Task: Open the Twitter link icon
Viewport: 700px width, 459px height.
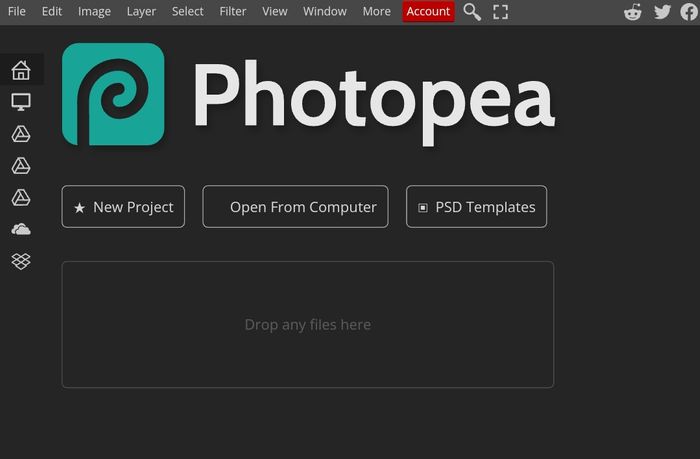Action: [662, 12]
